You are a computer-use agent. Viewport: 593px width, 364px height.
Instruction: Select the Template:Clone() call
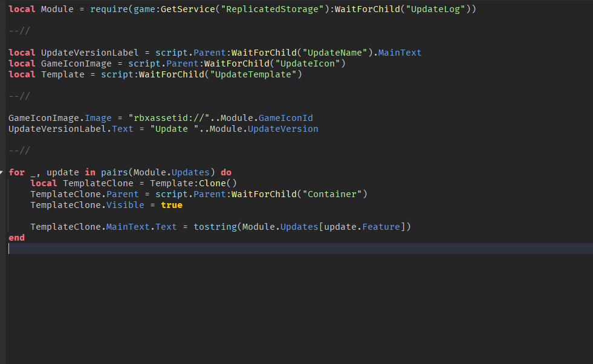pyautogui.click(x=195, y=183)
